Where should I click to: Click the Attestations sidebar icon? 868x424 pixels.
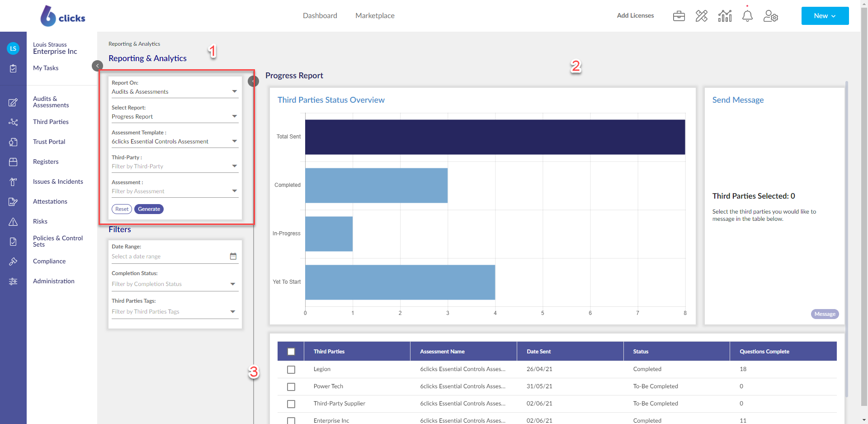click(13, 202)
